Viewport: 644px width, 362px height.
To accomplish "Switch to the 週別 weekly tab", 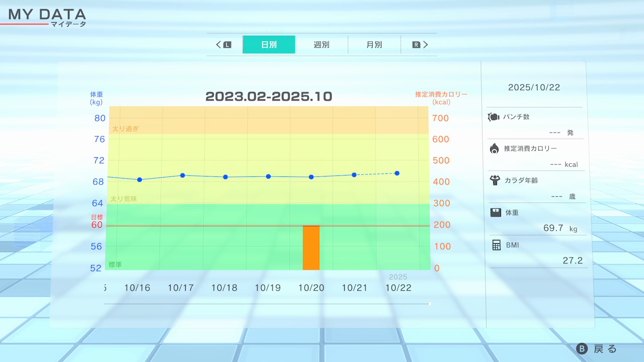I will (x=321, y=45).
